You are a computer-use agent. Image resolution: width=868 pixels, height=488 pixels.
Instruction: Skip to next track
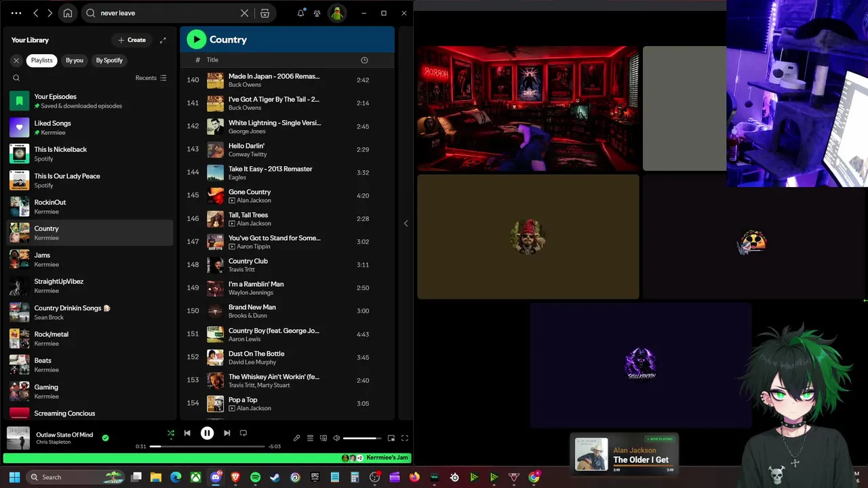click(x=227, y=433)
